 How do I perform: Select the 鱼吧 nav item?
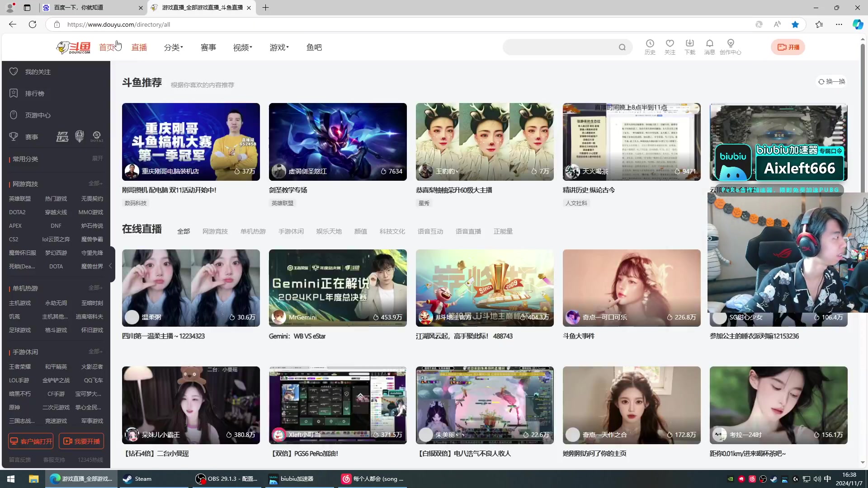(x=314, y=47)
